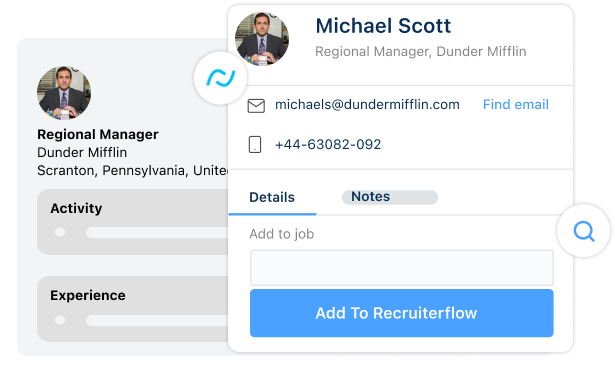Click the Scranton, Pennsylvania location text
The image size is (615, 379).
coord(133,171)
